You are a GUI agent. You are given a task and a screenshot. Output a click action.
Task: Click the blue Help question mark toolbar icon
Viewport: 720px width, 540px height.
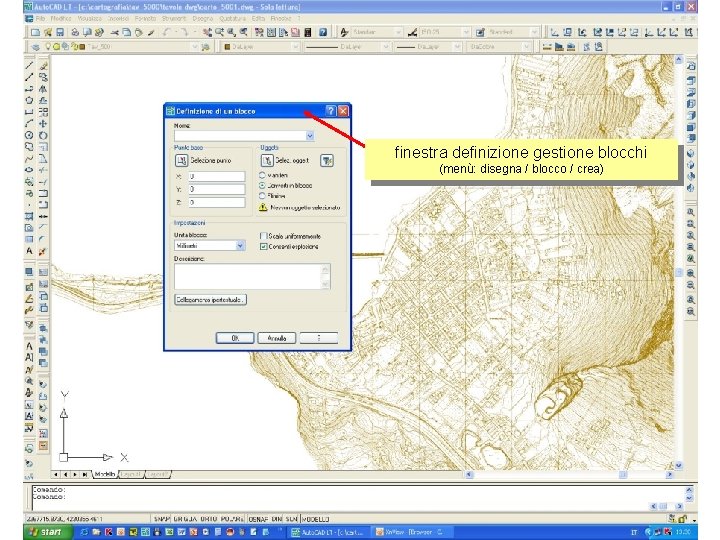pos(323,32)
